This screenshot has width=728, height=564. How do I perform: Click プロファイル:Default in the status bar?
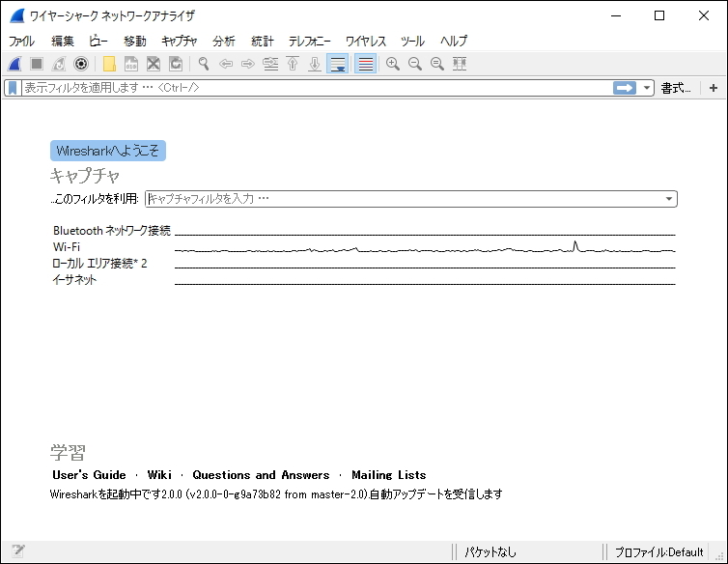pos(658,551)
